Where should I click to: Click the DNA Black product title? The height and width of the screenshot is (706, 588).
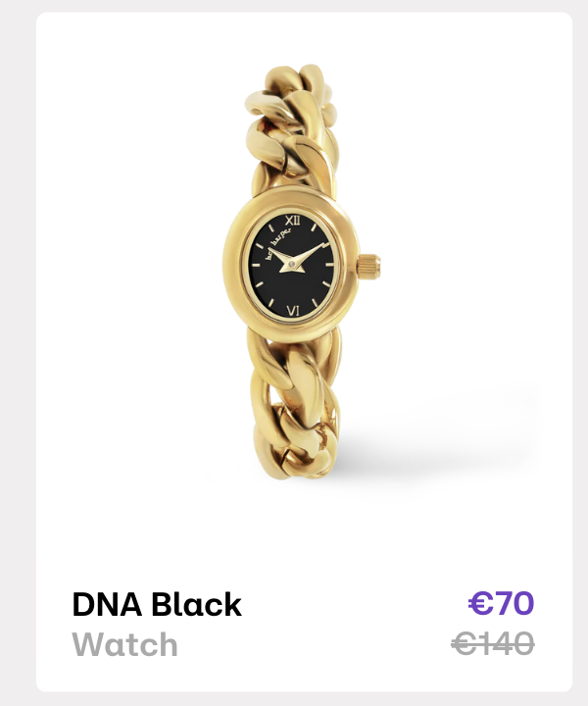coord(157,604)
